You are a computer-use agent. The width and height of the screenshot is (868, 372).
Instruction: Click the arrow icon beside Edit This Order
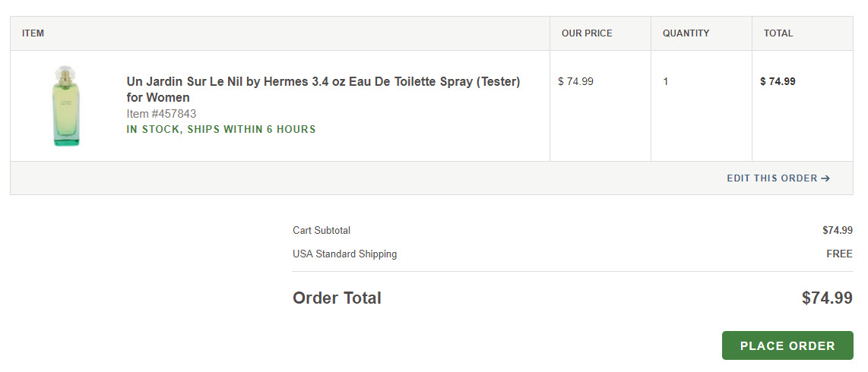tap(825, 178)
